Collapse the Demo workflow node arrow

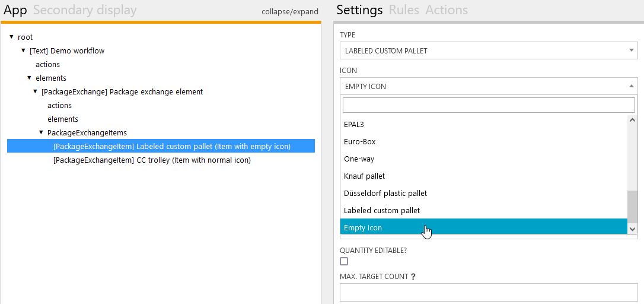pos(23,50)
